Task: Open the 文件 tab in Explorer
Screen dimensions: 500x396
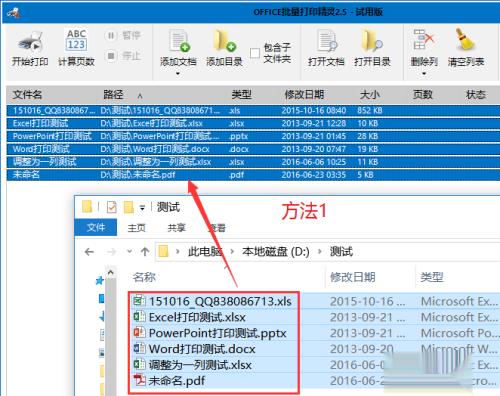Action: [x=96, y=227]
